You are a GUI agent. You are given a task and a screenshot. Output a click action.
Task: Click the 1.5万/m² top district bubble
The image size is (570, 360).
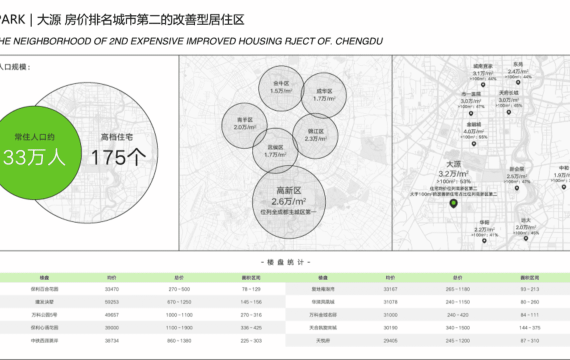tap(281, 88)
